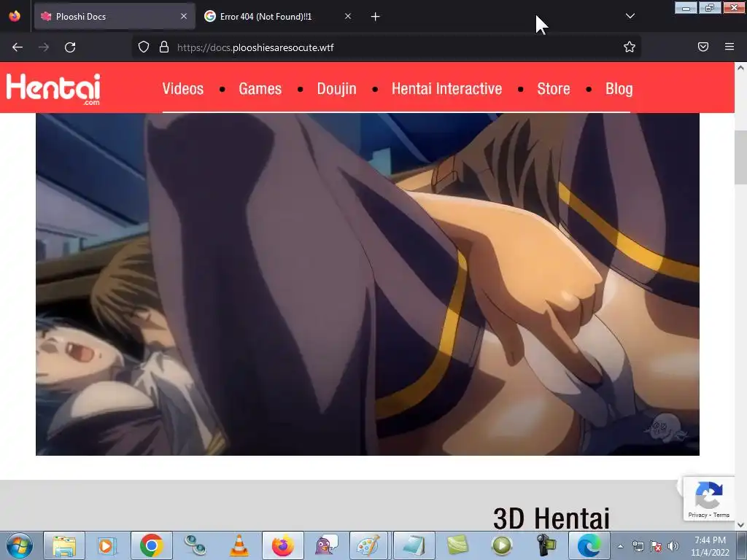This screenshot has height=560, width=747.
Task: Go forward one page
Action: click(x=44, y=47)
